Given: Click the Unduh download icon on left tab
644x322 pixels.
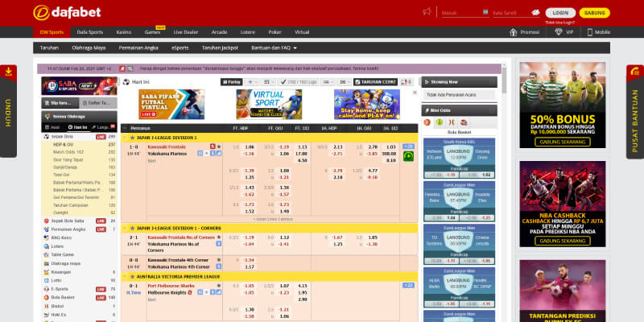Looking at the screenshot, I should pyautogui.click(x=8, y=72).
